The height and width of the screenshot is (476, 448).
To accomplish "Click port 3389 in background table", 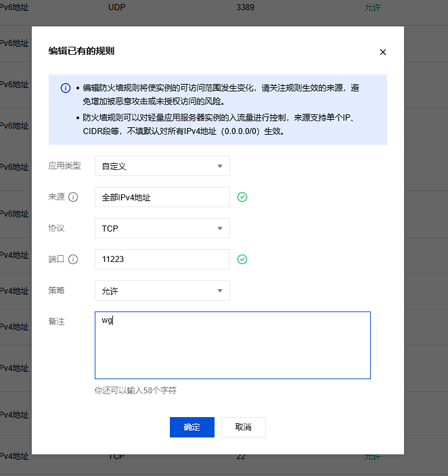I will pos(246,7).
